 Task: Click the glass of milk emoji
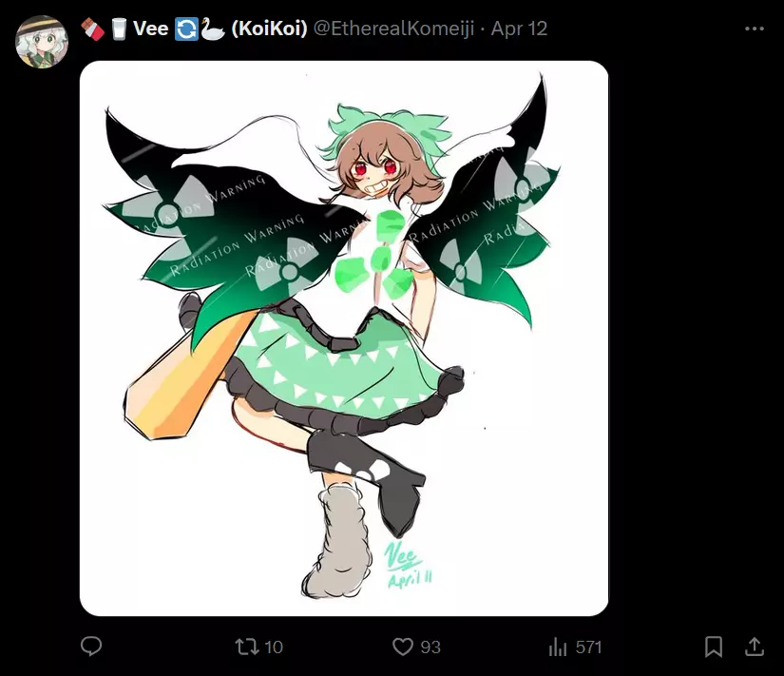point(119,29)
